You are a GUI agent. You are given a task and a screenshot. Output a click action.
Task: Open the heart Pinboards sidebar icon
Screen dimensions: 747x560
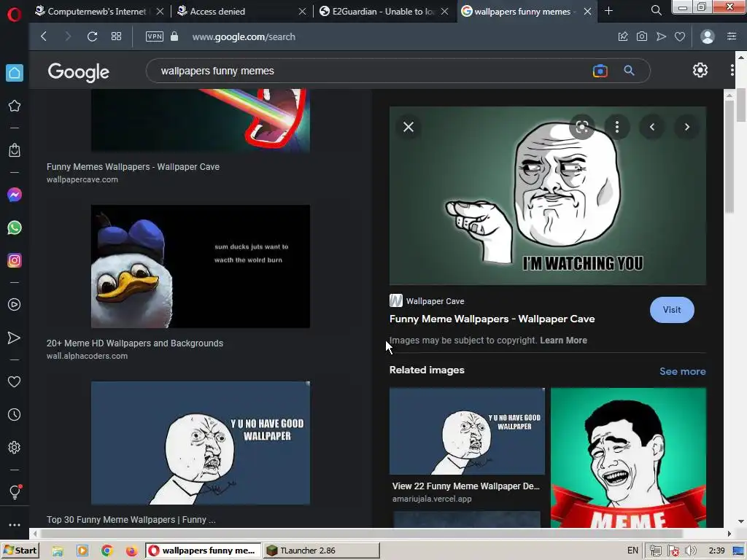(15, 382)
